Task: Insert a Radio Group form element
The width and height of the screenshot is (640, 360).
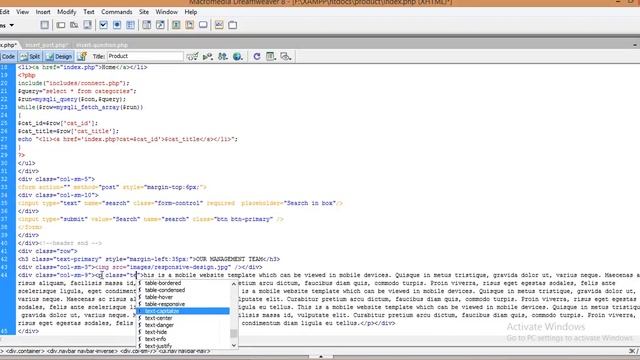Action: click(x=130, y=25)
